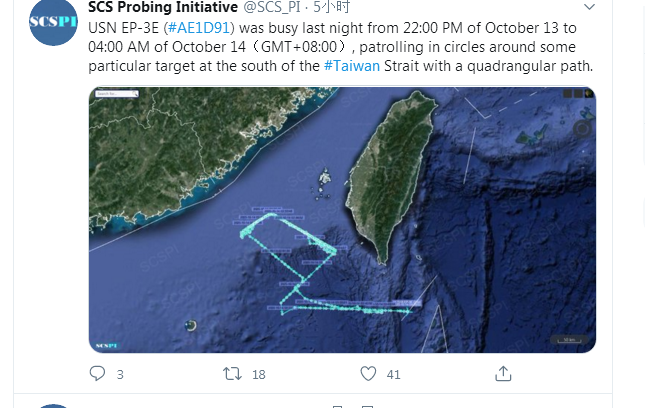Viewport: 645px width, 408px height.
Task: Click the map search box
Action: [x=117, y=94]
